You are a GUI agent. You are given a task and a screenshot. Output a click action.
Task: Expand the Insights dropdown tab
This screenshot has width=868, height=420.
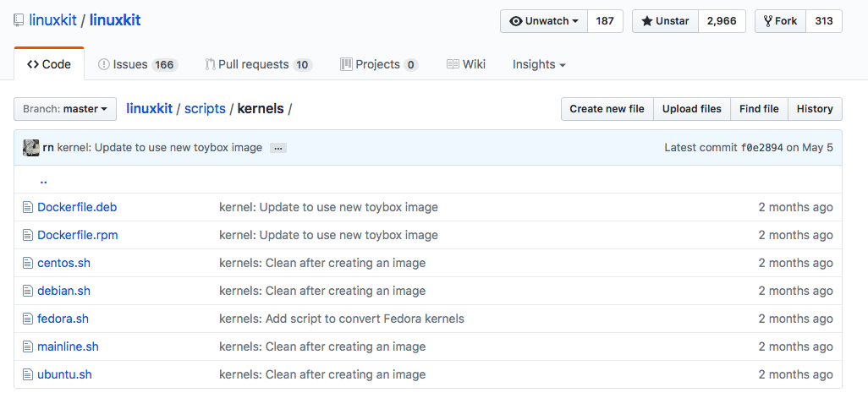coord(539,65)
